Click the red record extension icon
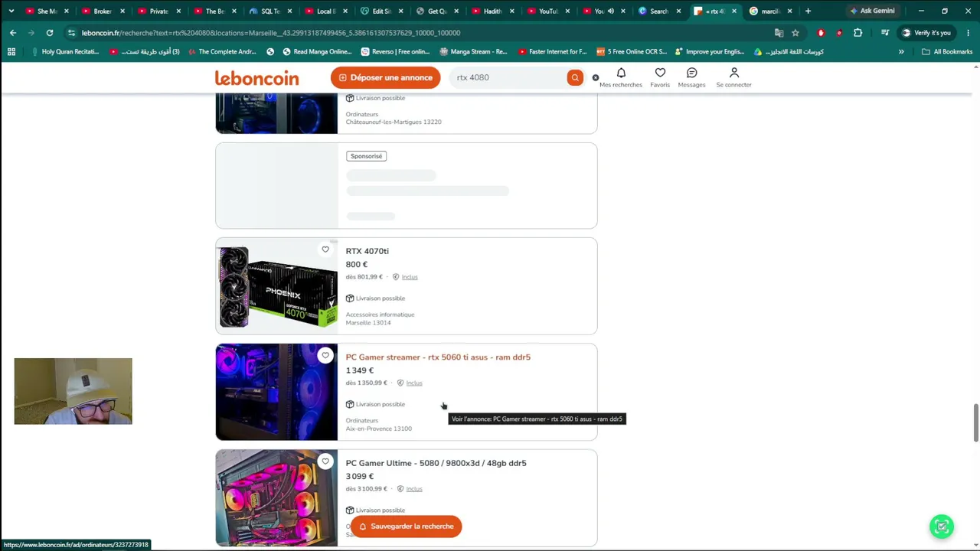 (839, 33)
